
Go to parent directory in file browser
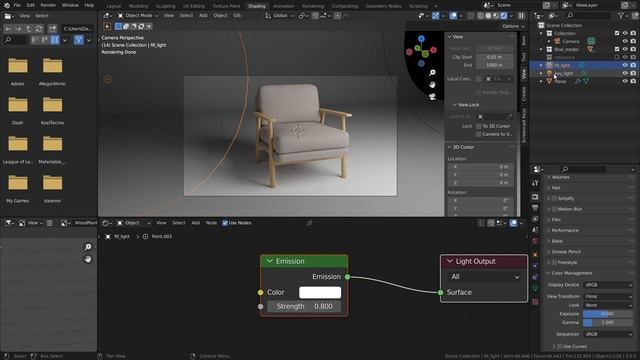tap(28, 29)
